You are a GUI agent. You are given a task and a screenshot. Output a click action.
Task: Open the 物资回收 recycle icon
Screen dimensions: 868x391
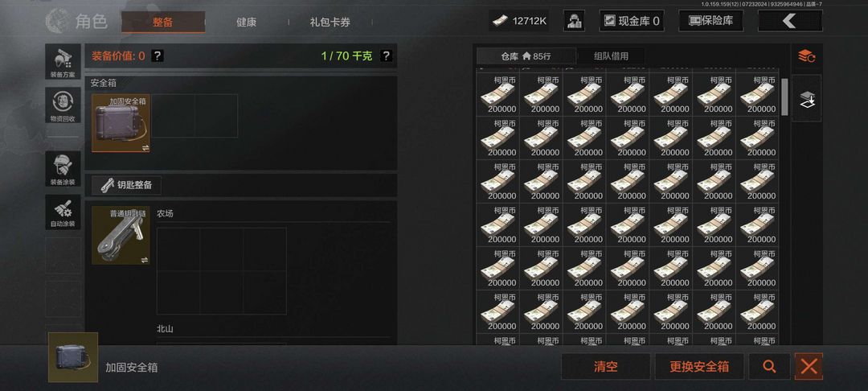point(63,105)
